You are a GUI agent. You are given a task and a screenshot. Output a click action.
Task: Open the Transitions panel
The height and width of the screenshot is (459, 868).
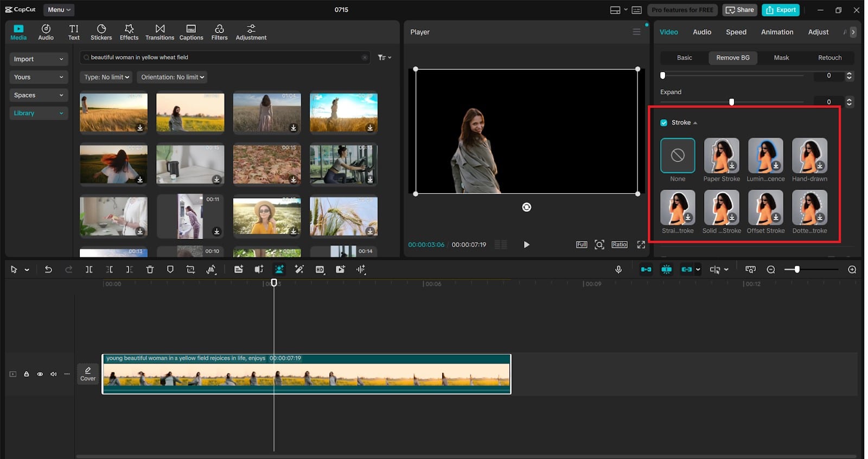pos(159,32)
